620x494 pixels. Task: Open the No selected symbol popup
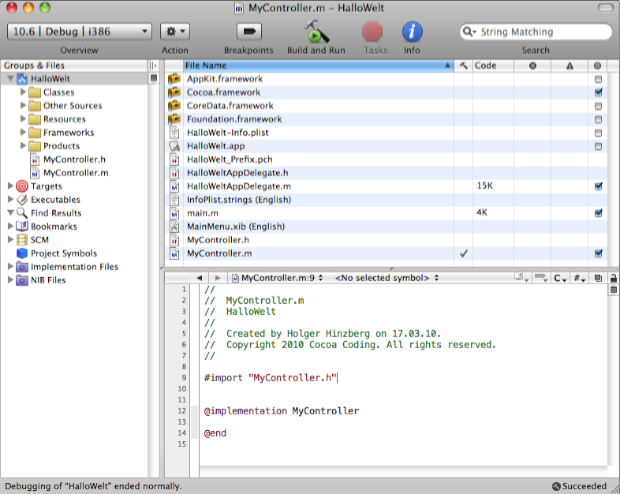[x=387, y=278]
